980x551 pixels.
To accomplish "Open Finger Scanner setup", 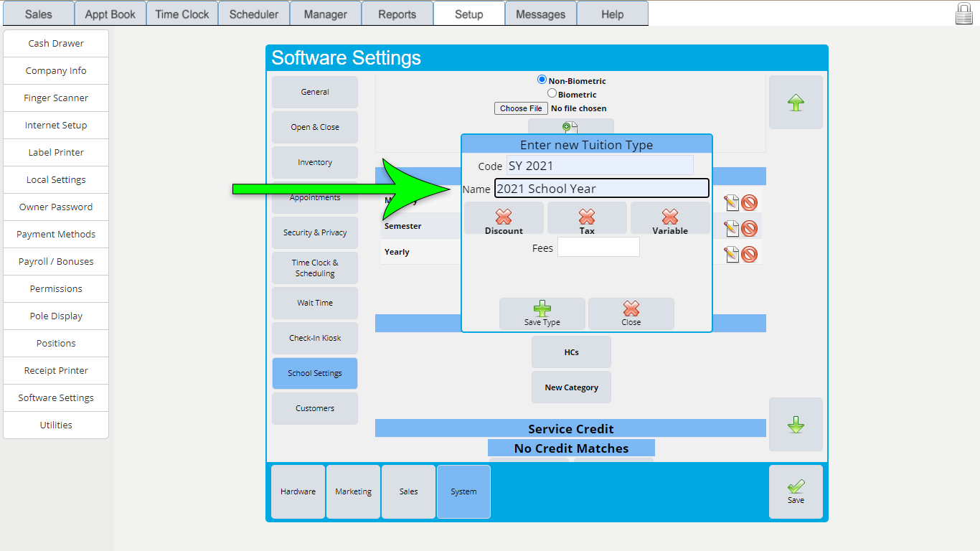I will click(x=56, y=98).
